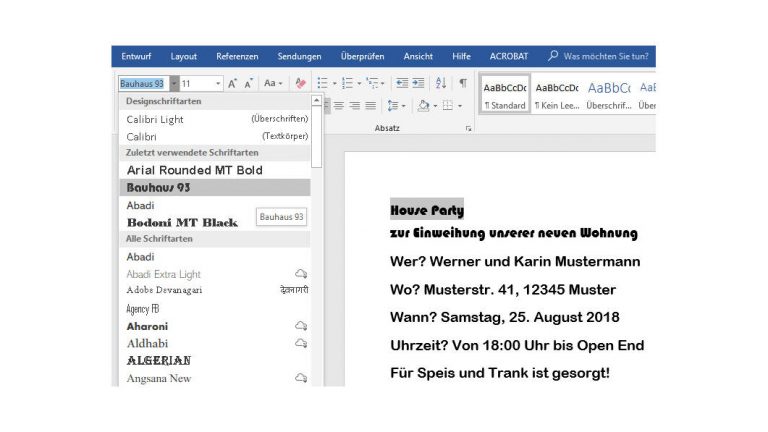Toggle justified text alignment

pyautogui.click(x=370, y=106)
